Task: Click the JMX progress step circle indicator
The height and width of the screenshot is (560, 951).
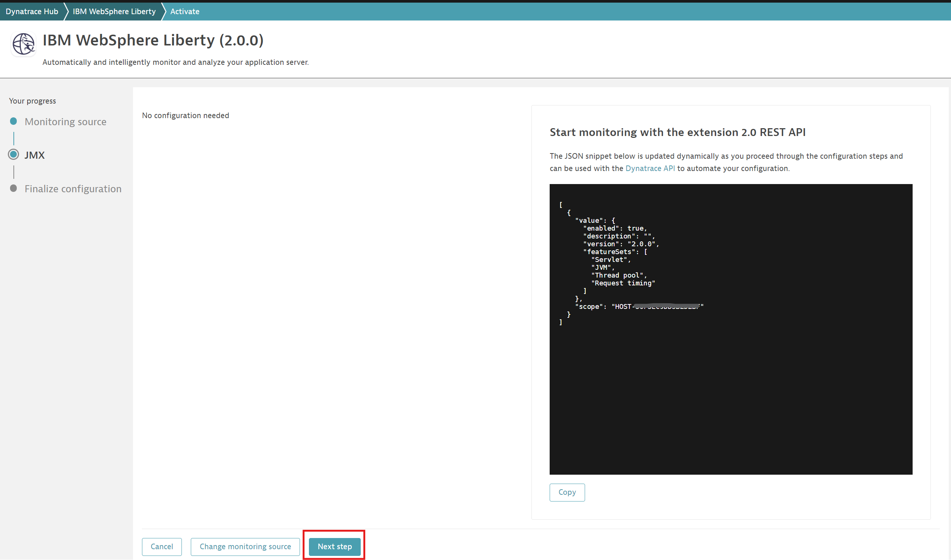Action: [x=13, y=154]
